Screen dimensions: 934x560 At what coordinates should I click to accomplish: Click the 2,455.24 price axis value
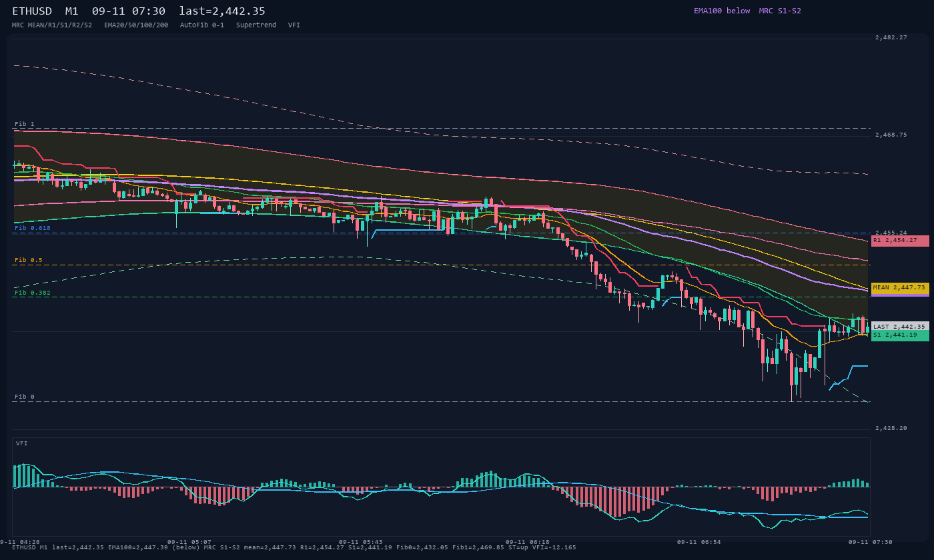click(x=891, y=233)
